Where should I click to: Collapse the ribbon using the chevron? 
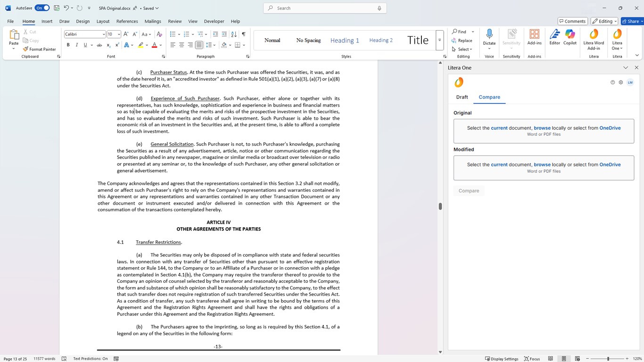tap(637, 56)
